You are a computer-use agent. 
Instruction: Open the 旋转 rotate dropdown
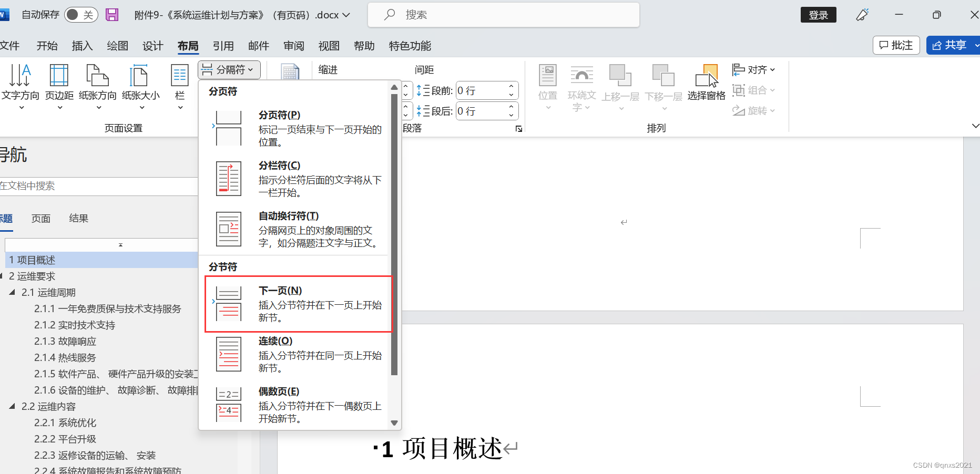[754, 110]
